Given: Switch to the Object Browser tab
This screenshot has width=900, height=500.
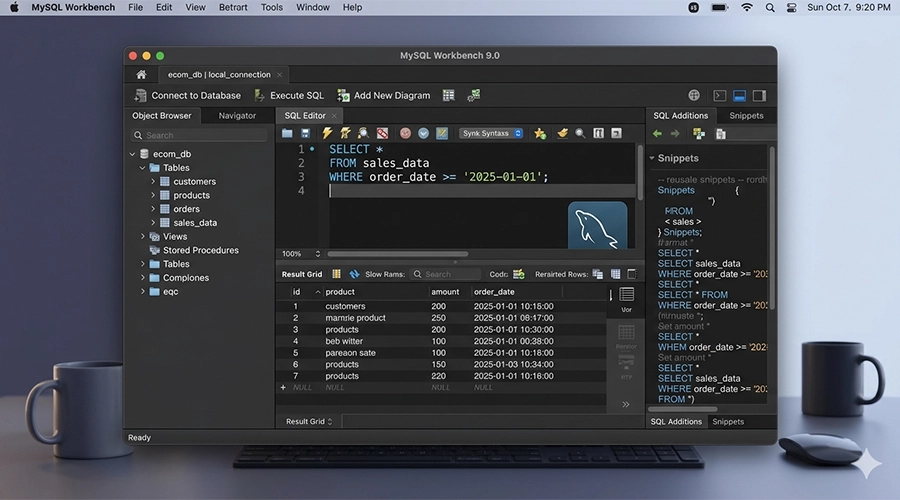Looking at the screenshot, I should click(162, 116).
